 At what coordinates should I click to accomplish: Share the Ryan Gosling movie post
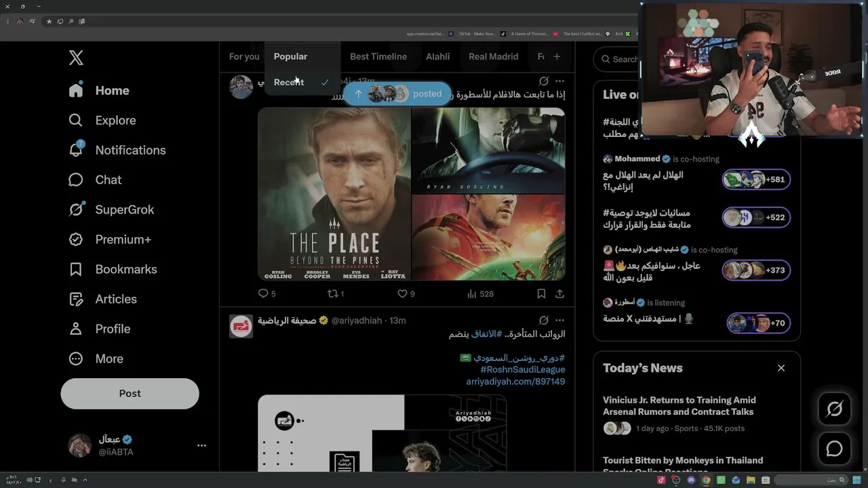click(x=559, y=293)
